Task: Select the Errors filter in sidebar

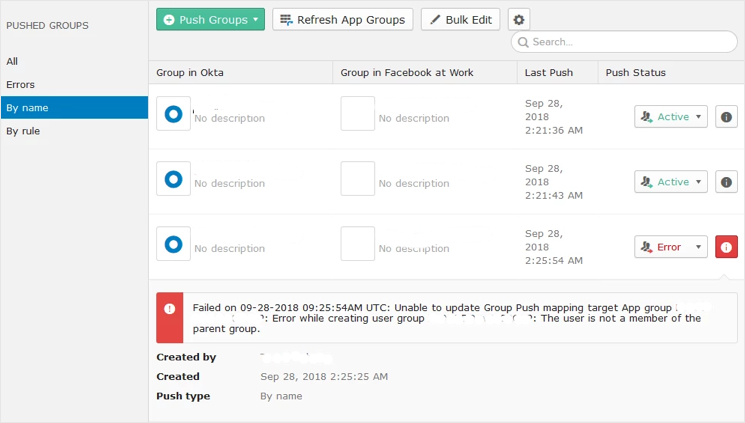Action: pyautogui.click(x=20, y=85)
